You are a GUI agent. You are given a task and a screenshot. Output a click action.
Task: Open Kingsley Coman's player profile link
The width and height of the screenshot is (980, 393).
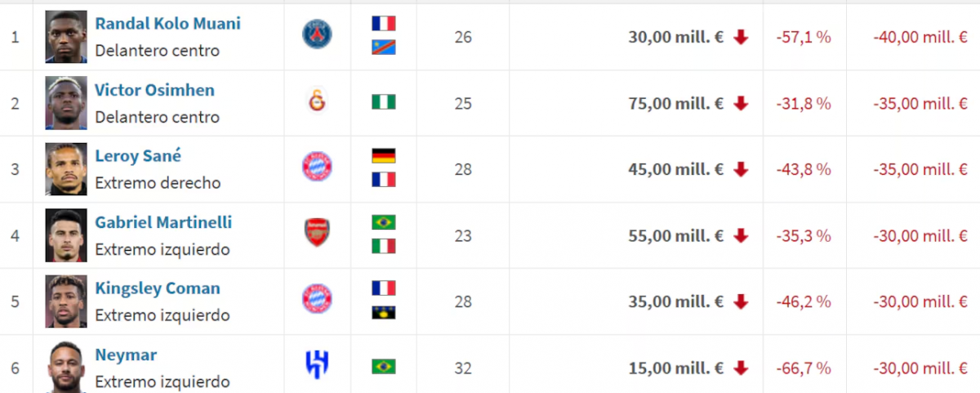coord(158,288)
